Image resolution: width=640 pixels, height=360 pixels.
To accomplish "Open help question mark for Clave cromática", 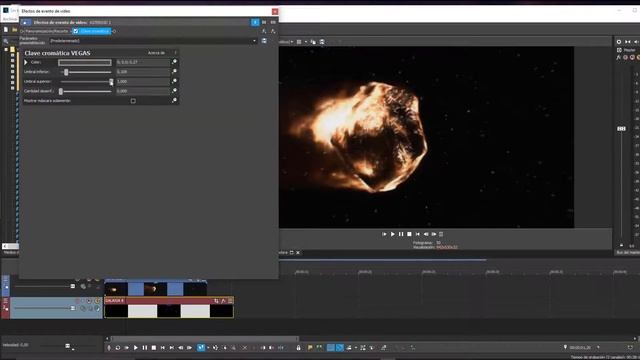I will pos(176,53).
